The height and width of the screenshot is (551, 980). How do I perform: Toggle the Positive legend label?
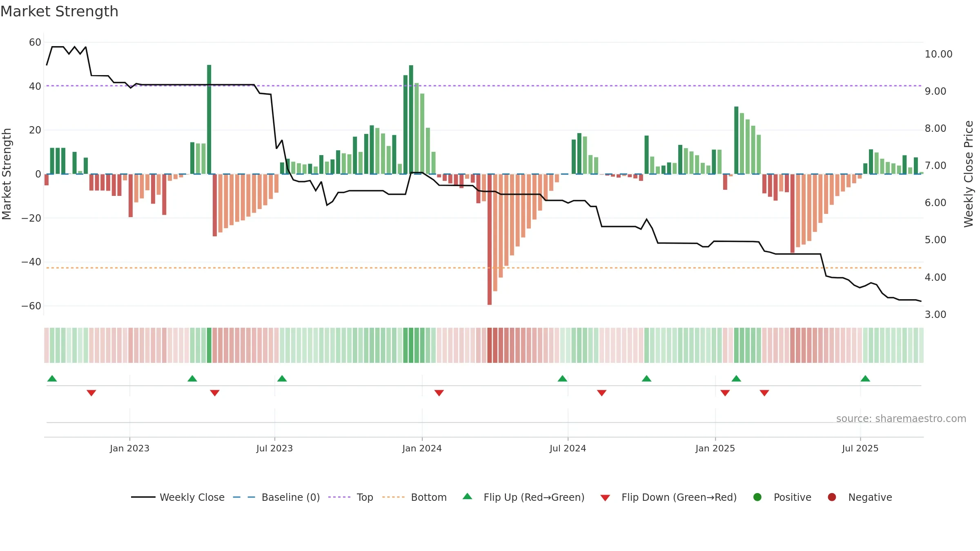point(793,497)
